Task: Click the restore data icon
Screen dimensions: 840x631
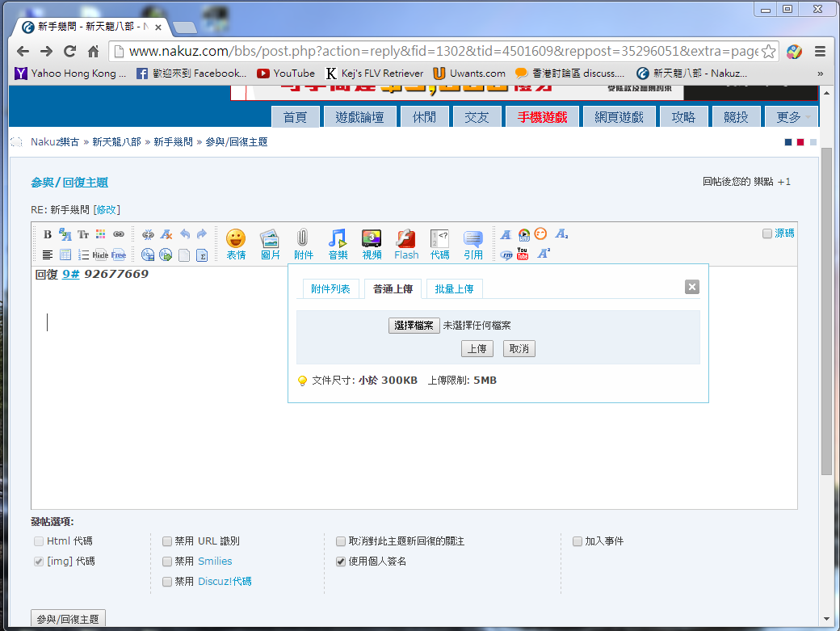Action: (x=166, y=255)
